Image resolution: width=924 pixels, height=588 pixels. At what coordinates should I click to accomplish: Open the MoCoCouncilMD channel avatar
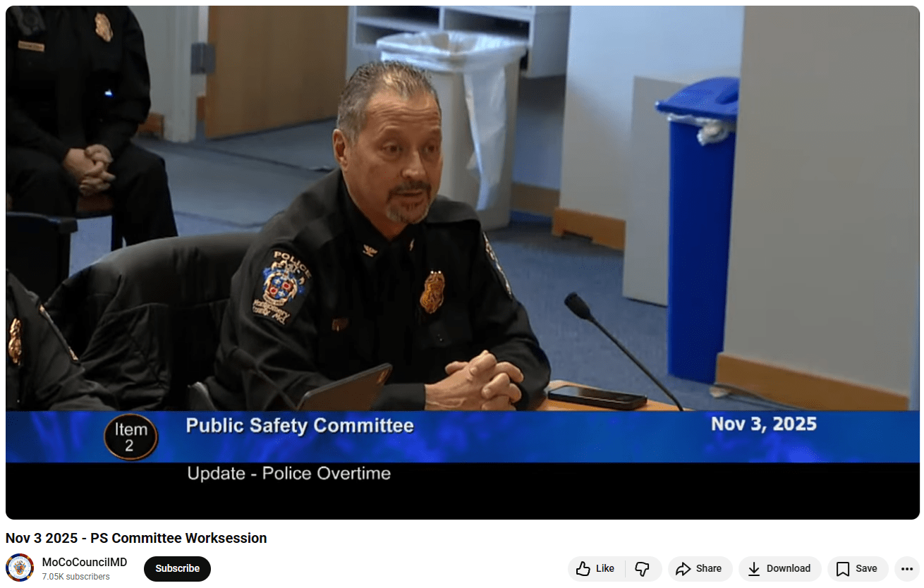(20, 568)
